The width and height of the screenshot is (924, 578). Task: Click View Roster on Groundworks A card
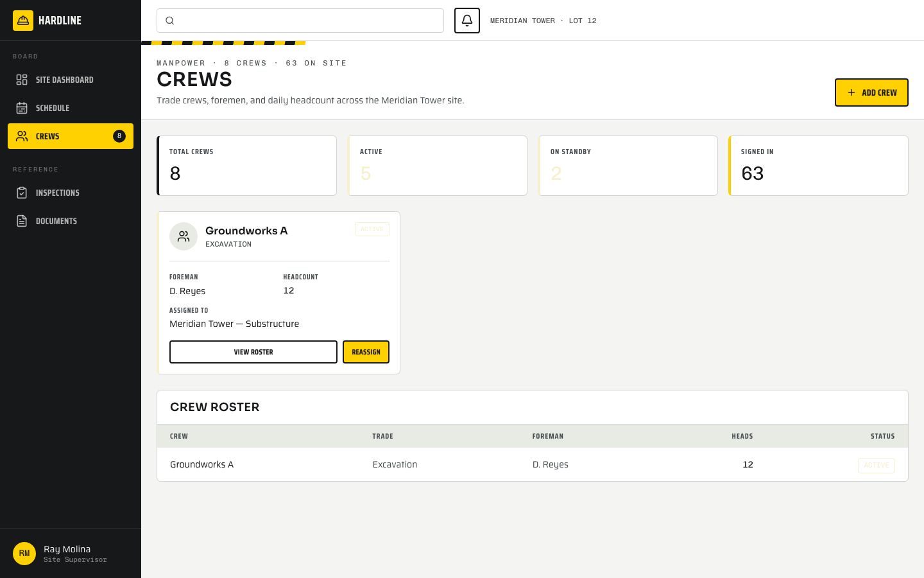click(x=253, y=352)
